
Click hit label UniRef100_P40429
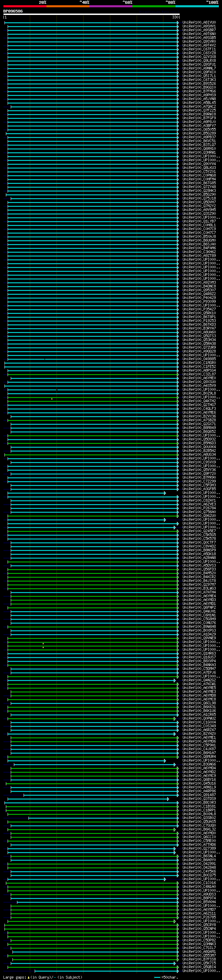coord(199,298)
